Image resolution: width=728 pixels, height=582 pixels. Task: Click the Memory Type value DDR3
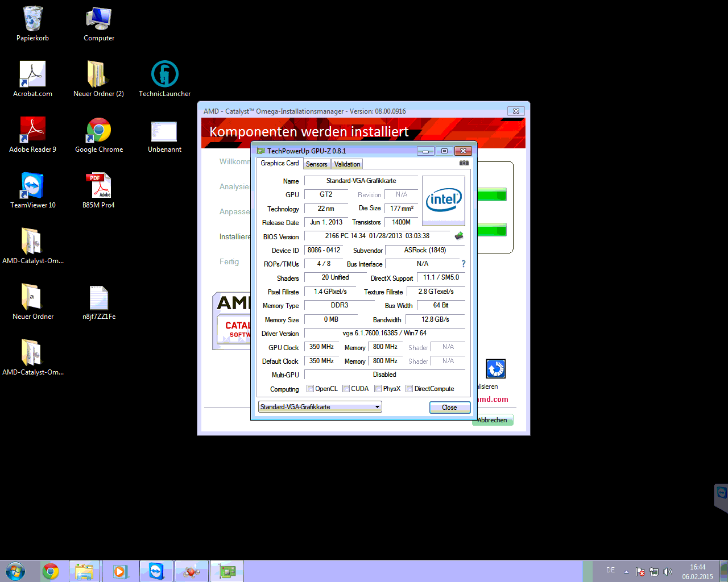(340, 305)
